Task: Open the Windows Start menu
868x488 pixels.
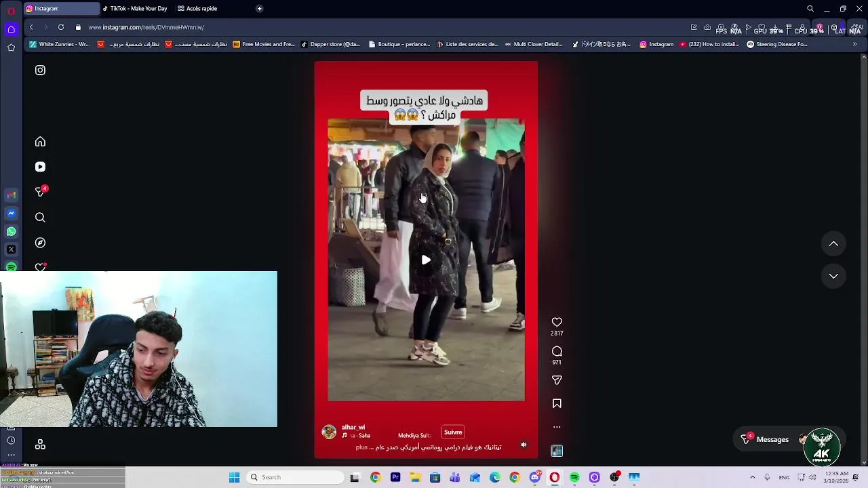Action: pyautogui.click(x=234, y=477)
